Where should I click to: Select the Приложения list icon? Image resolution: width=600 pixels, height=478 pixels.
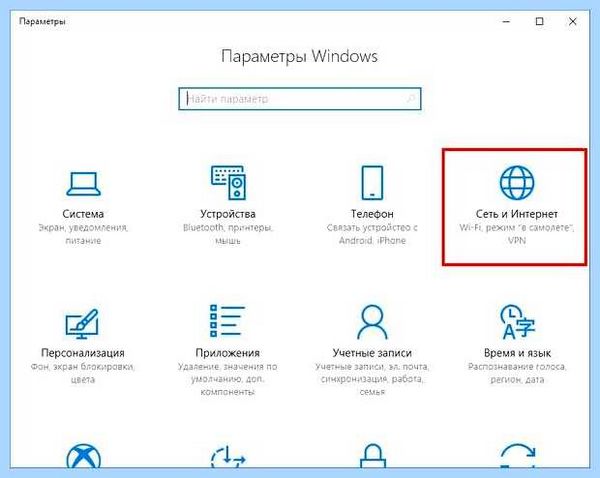tap(227, 321)
